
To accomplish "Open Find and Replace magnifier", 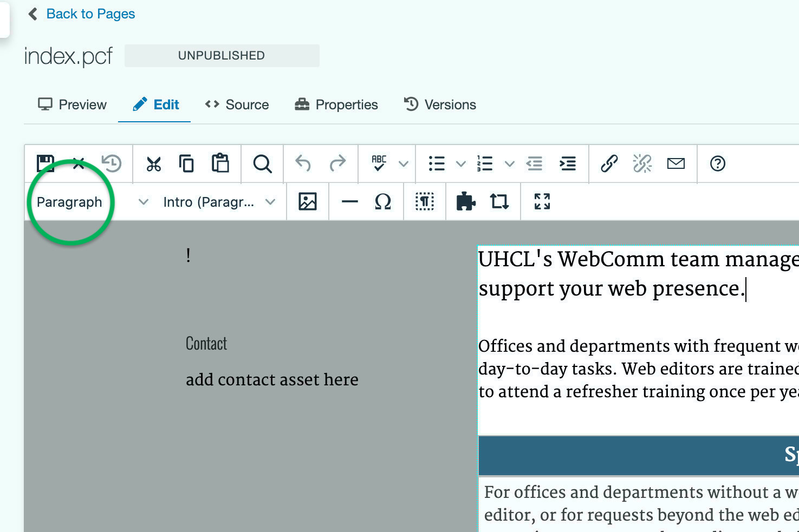I will point(262,163).
